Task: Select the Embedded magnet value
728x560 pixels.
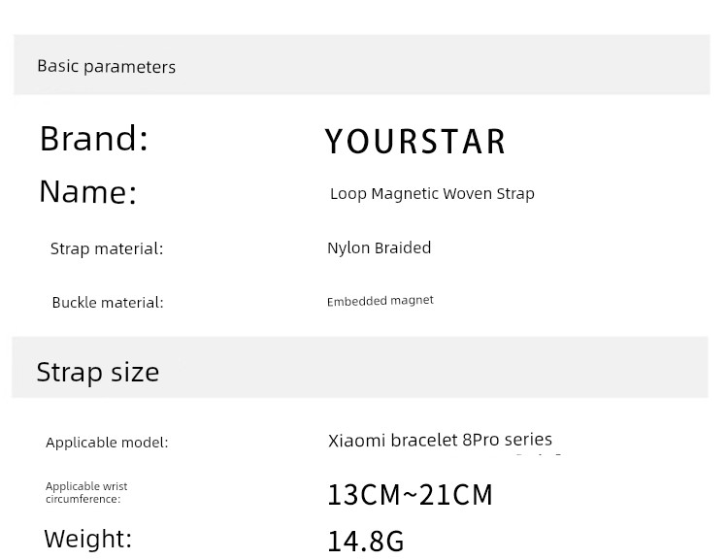Action: (381, 301)
